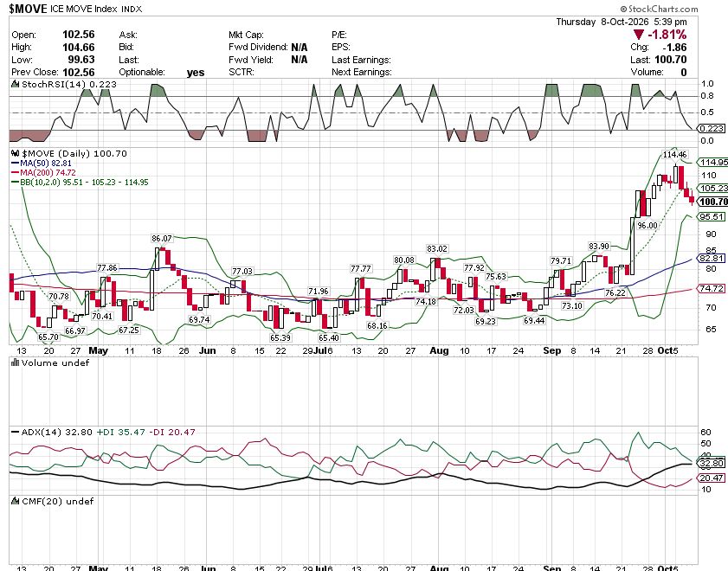
Task: Click the MA(50) 82.81 legend entry
Action: pos(46,164)
